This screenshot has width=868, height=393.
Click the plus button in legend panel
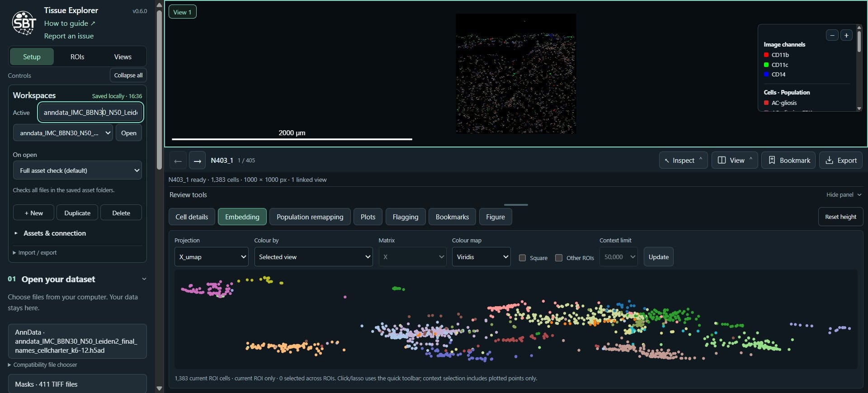pyautogui.click(x=846, y=35)
